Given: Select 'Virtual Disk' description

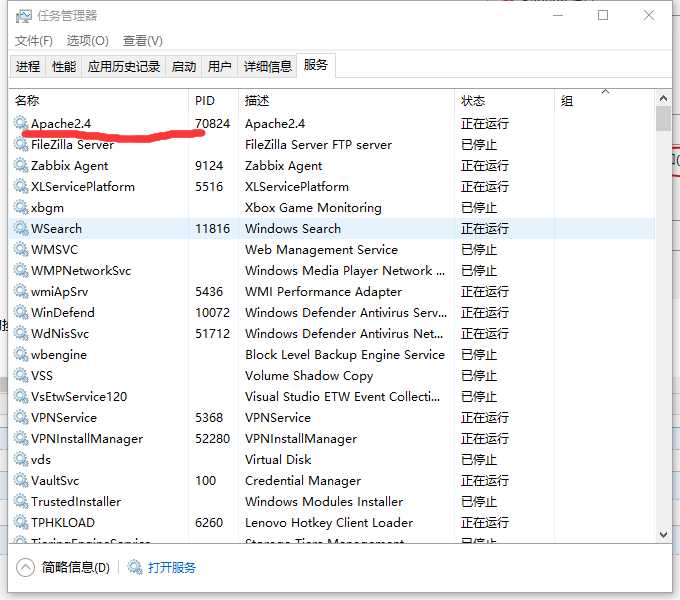Looking at the screenshot, I should (x=278, y=460).
